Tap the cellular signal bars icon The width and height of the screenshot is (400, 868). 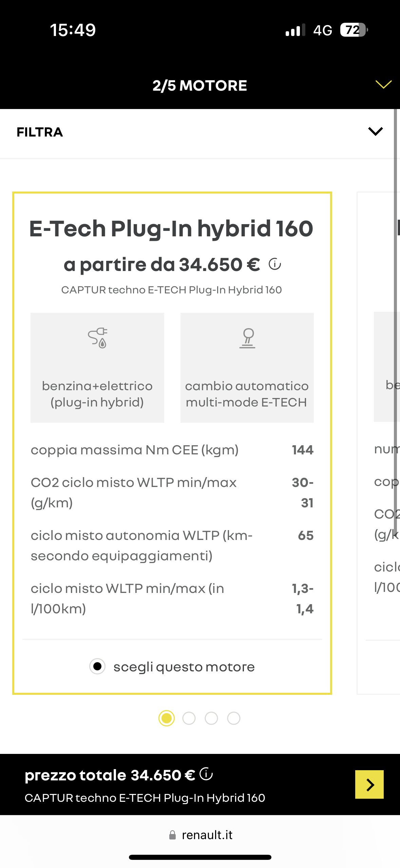295,30
